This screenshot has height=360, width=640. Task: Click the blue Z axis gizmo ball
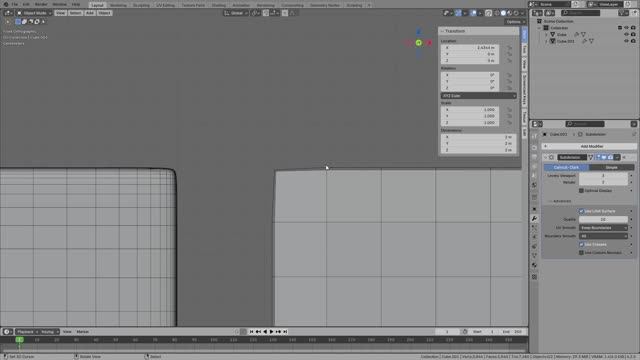click(x=418, y=32)
